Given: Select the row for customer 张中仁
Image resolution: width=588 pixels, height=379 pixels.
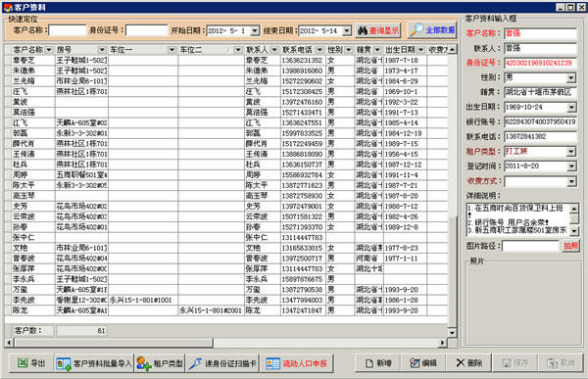Looking at the screenshot, I should [226, 237].
